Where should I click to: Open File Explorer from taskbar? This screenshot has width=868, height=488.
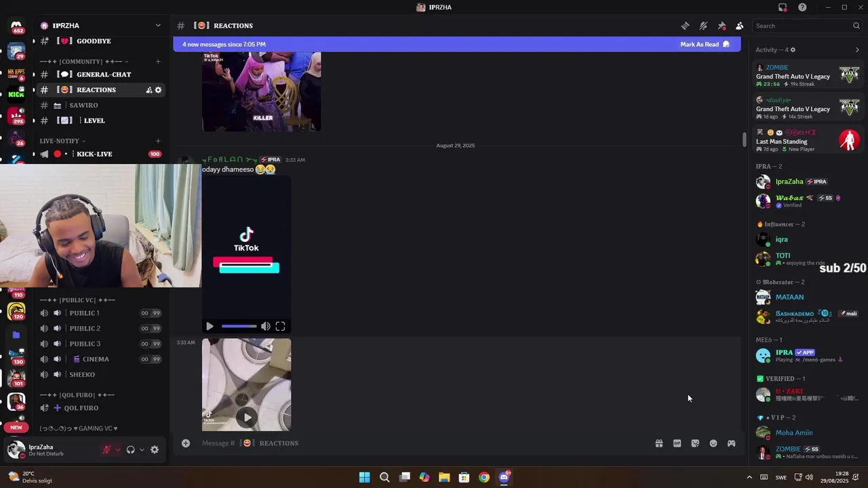[x=444, y=477]
